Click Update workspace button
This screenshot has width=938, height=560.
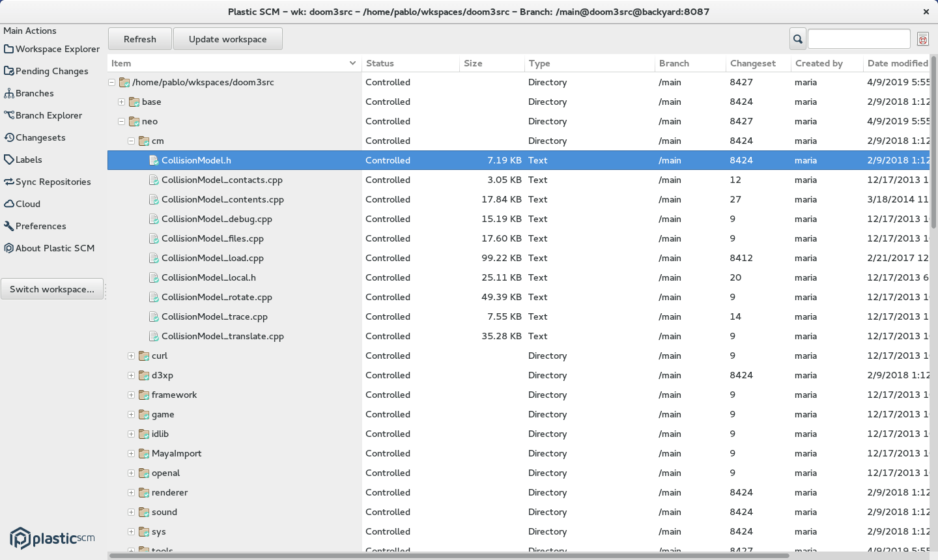pyautogui.click(x=228, y=39)
